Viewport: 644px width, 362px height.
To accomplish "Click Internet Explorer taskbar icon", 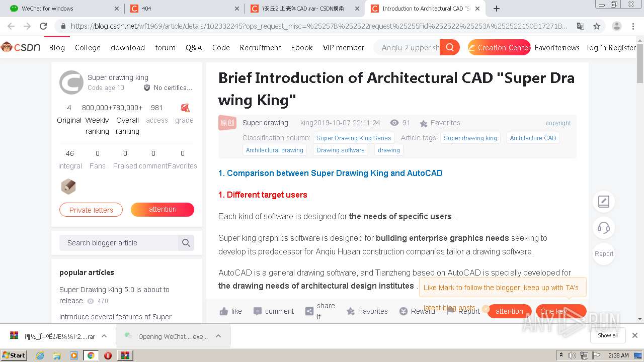I will point(40,355).
